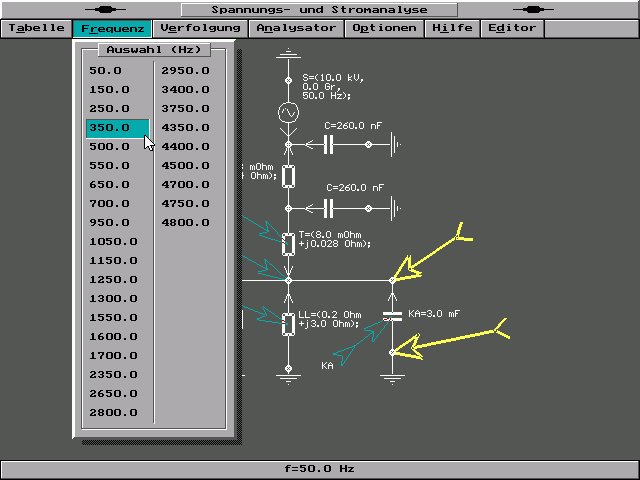Screen dimensions: 640x480
Task: Click the ground symbol beneath the LL impedance
Action: pos(289,379)
